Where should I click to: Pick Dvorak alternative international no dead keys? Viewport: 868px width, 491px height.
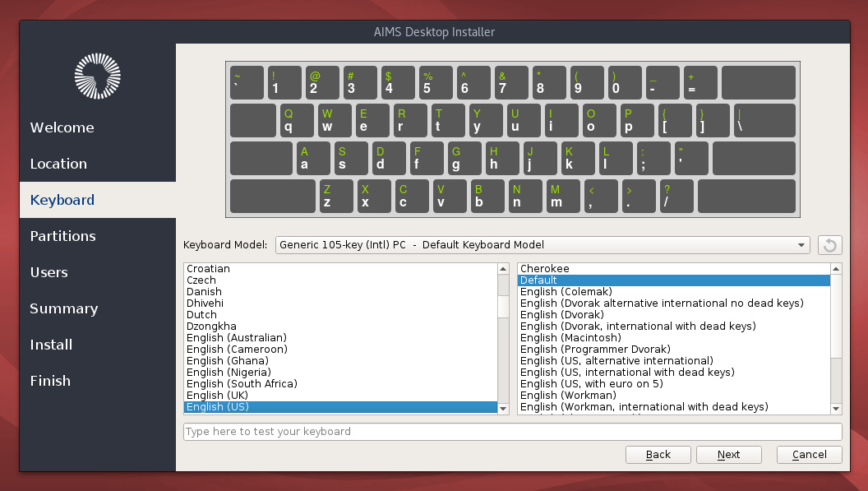(674, 303)
